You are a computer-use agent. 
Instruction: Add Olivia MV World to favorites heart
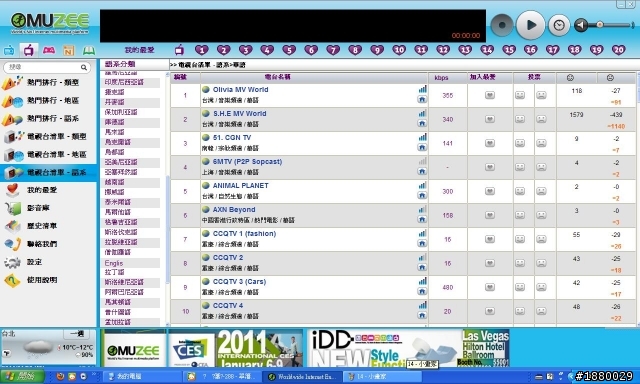(490, 95)
